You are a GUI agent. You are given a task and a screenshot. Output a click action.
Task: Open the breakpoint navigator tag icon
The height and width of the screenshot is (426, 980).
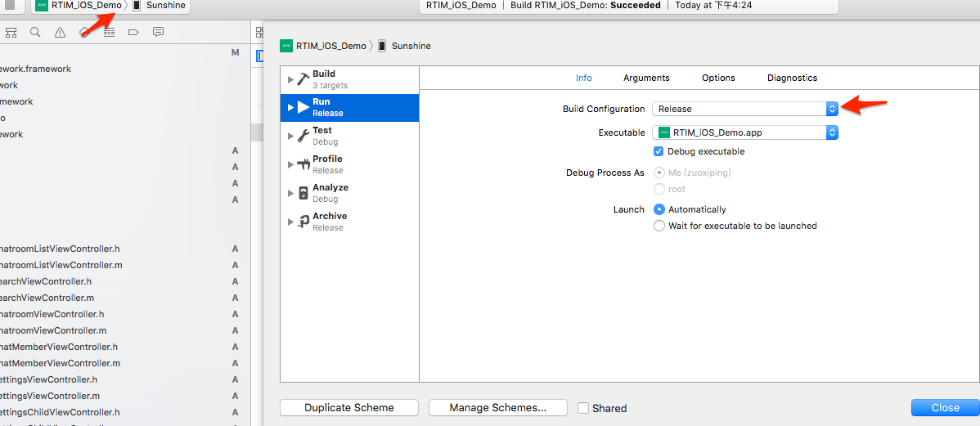point(133,32)
